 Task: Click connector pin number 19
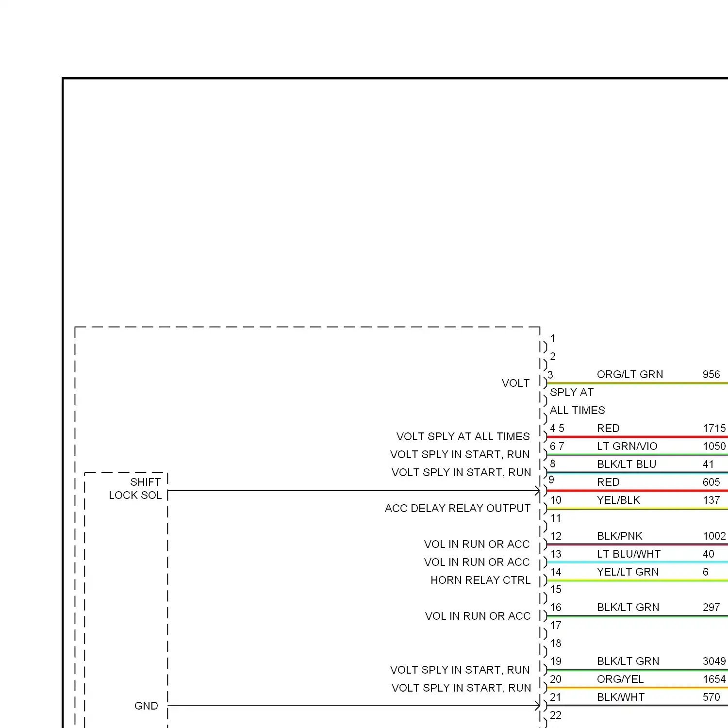click(x=556, y=661)
